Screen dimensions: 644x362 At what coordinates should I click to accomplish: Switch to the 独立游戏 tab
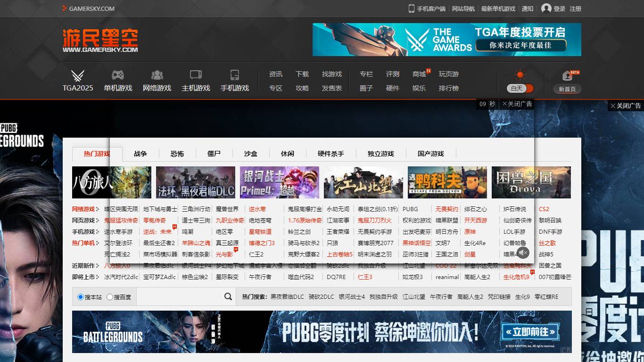point(381,153)
